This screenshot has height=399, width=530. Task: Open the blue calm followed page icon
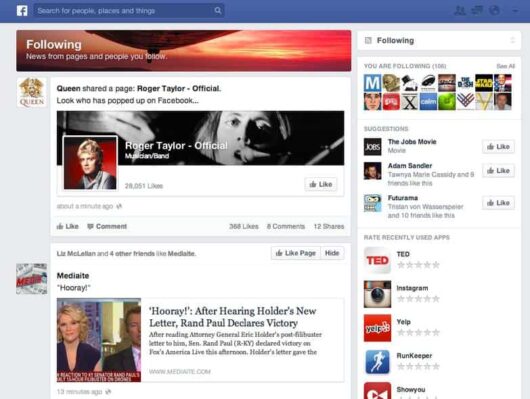point(428,101)
